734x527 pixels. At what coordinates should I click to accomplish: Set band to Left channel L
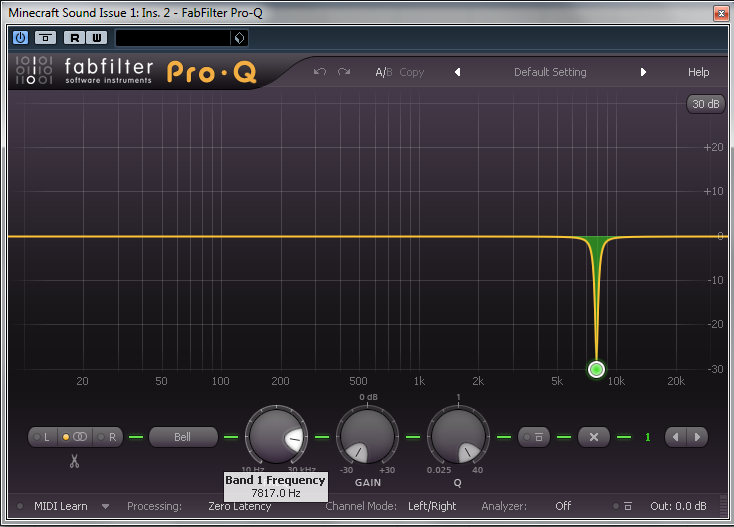pyautogui.click(x=43, y=437)
